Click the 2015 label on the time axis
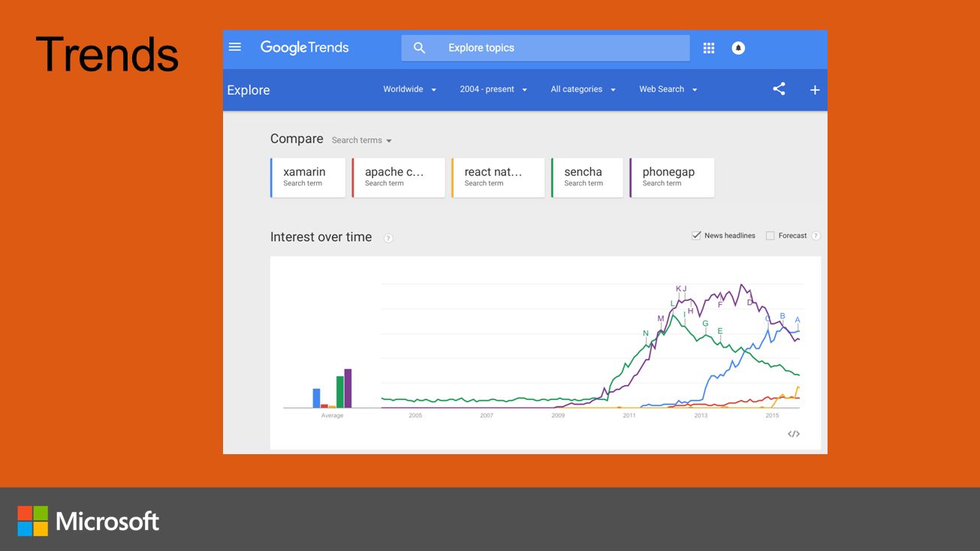This screenshot has width=980, height=551. click(x=772, y=415)
